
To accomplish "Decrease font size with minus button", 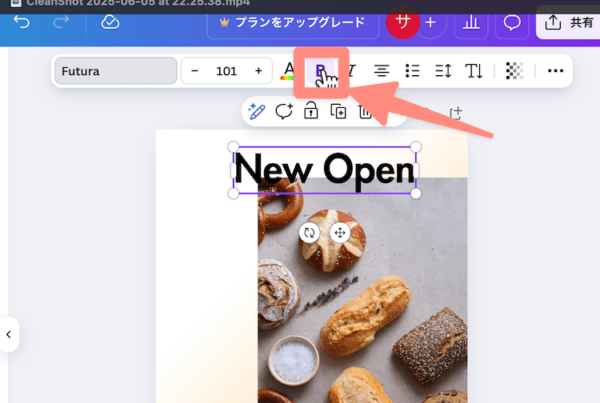I will click(195, 71).
